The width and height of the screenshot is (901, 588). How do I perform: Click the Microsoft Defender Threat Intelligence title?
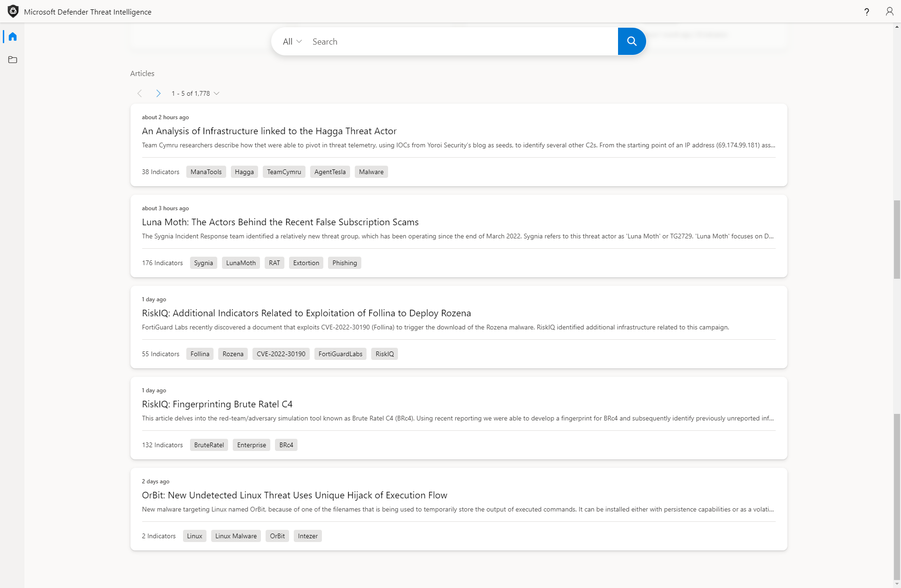(88, 12)
